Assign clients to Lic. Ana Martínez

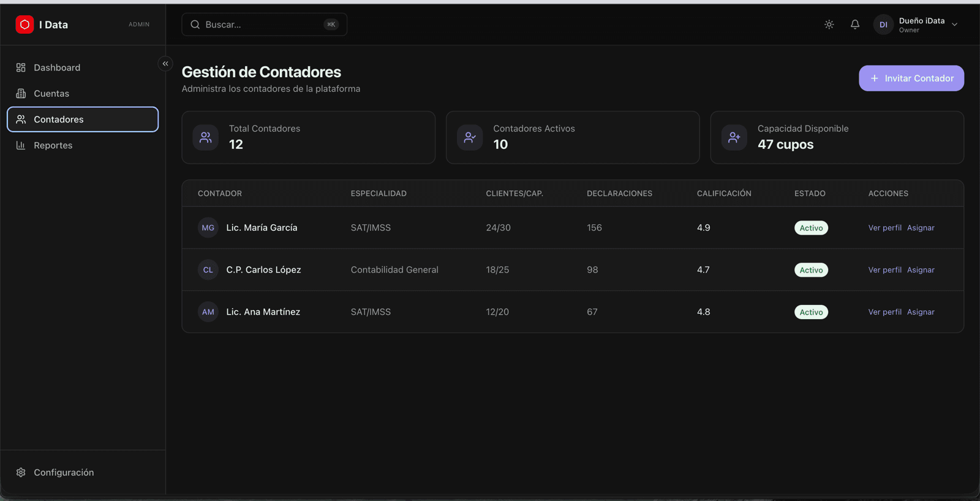[x=921, y=312]
